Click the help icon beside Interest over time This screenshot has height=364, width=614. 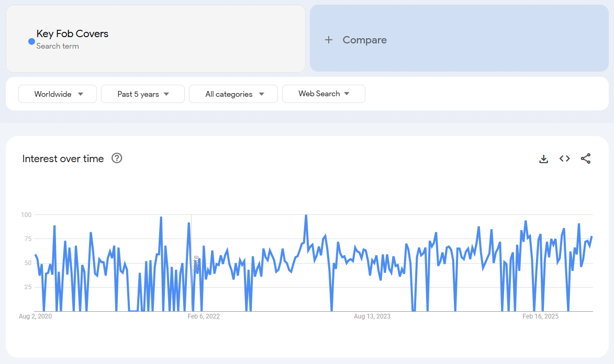[117, 158]
